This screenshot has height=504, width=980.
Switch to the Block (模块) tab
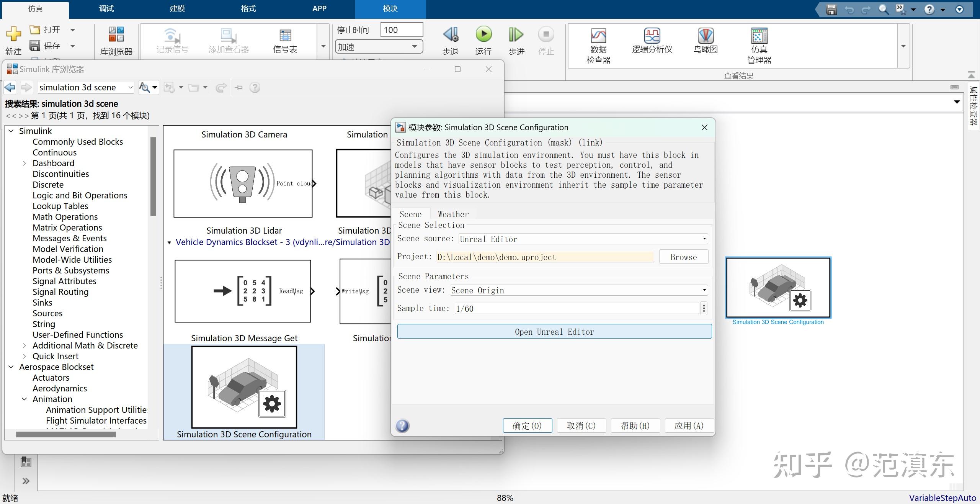(x=390, y=9)
